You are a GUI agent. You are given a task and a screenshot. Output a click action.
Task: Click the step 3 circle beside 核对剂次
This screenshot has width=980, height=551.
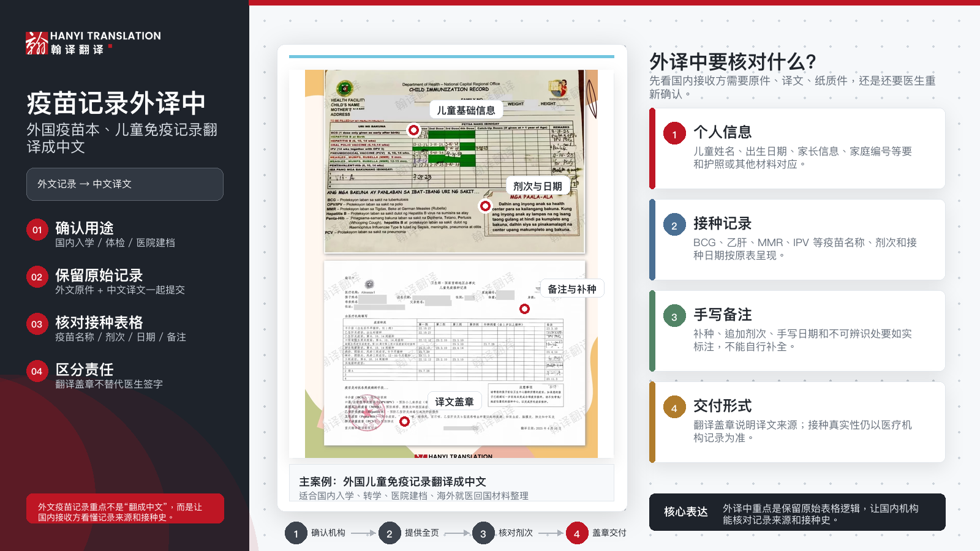click(483, 533)
